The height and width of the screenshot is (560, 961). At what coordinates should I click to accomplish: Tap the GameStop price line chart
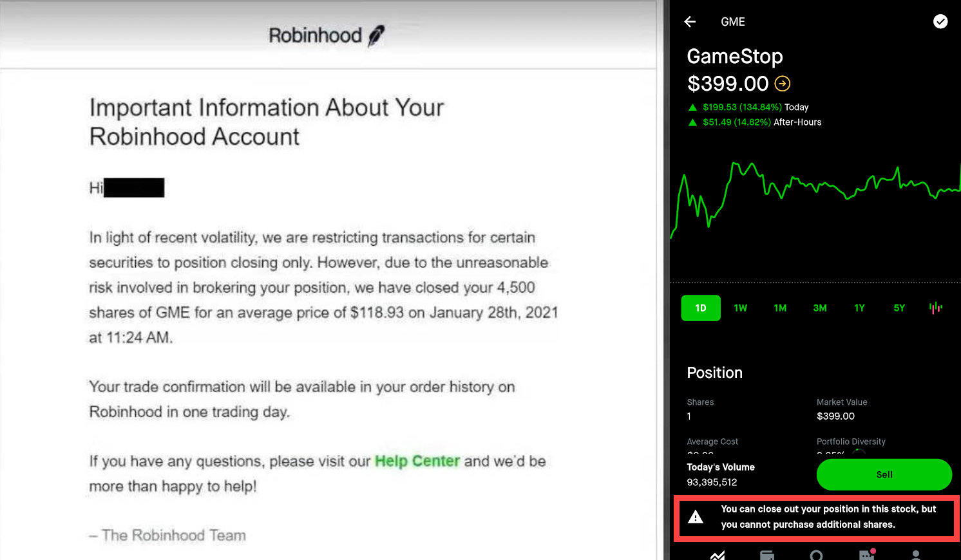(x=815, y=200)
